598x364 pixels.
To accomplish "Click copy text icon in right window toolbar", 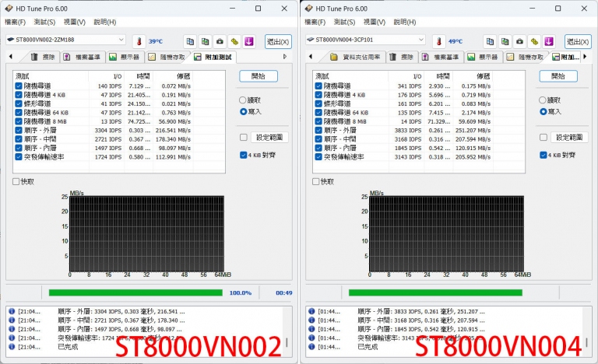I will coord(490,41).
